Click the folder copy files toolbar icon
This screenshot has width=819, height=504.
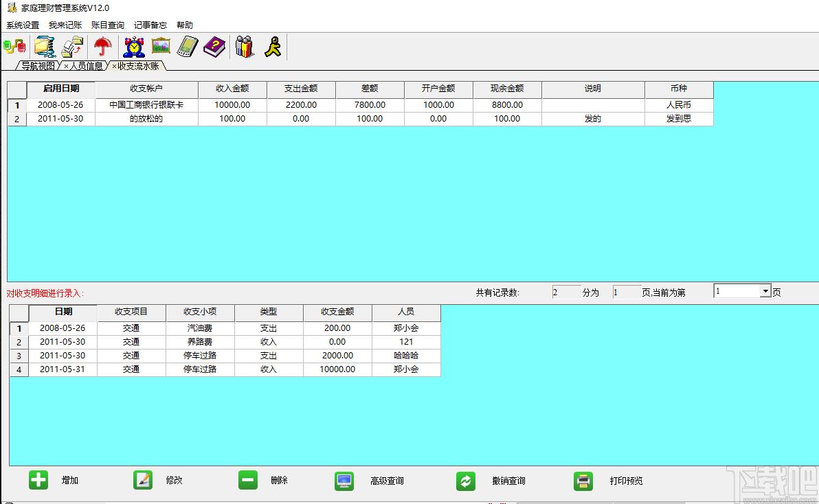(x=73, y=47)
